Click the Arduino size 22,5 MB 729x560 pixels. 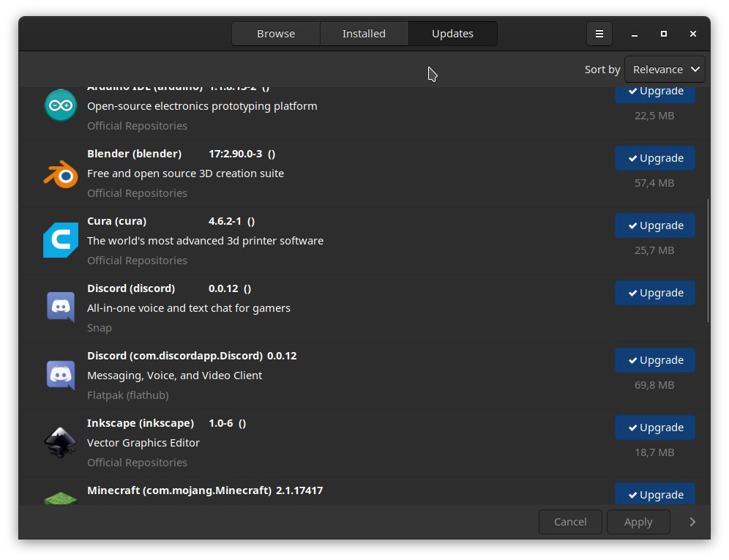point(654,116)
